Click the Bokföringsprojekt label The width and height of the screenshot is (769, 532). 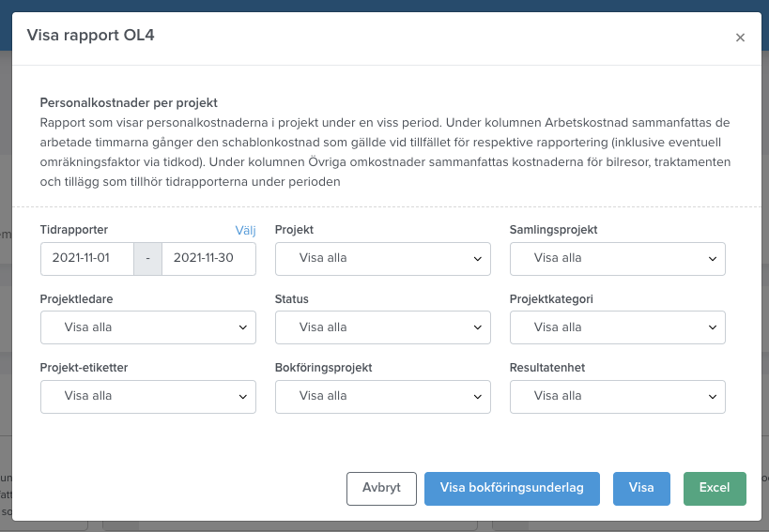pos(324,368)
